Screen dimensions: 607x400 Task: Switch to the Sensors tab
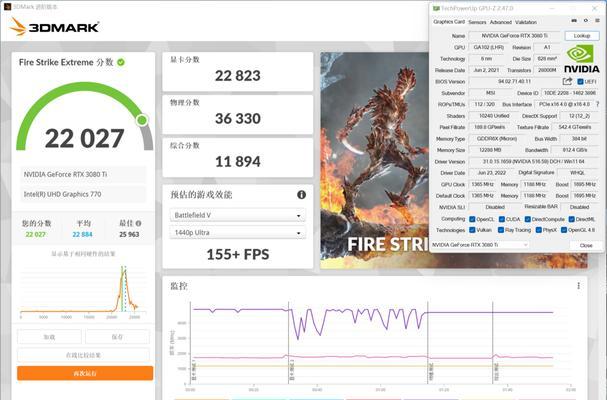tap(477, 22)
